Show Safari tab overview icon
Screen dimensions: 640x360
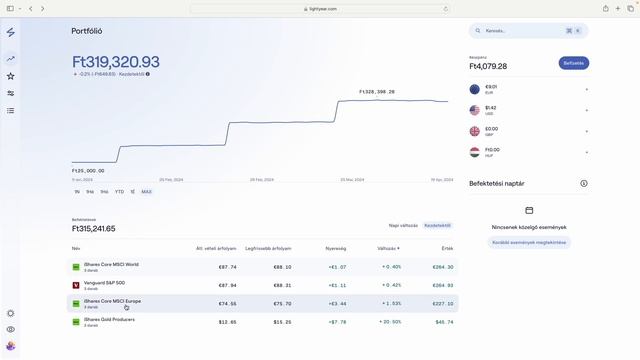coord(631,9)
